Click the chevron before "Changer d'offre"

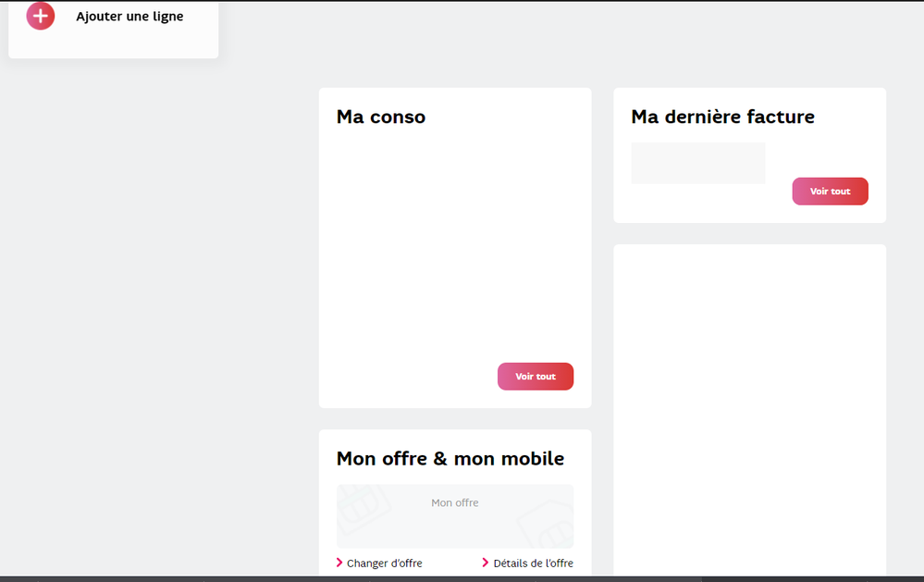coord(340,563)
